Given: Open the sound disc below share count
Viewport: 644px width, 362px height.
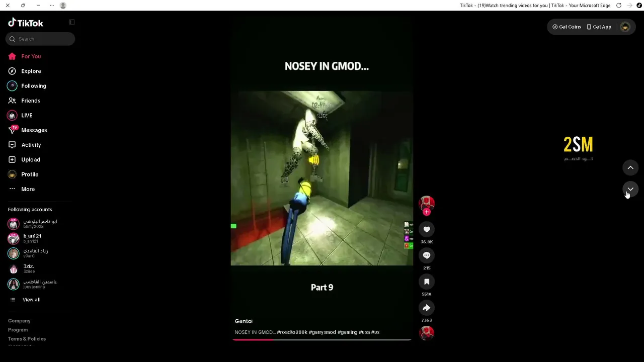Looking at the screenshot, I should [427, 333].
